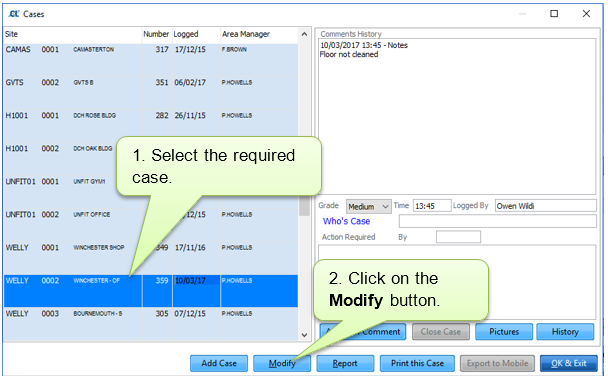Sort by the Logged column header
This screenshot has height=380, width=608.
pyautogui.click(x=196, y=34)
